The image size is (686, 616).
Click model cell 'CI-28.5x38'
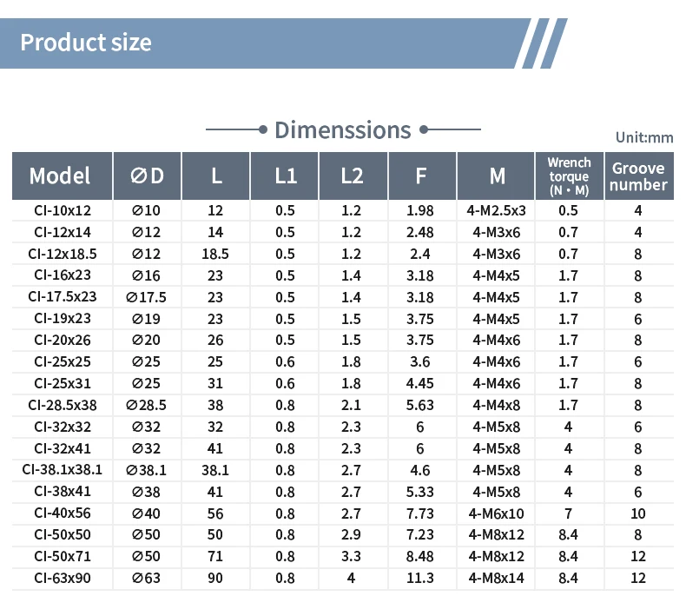point(63,405)
